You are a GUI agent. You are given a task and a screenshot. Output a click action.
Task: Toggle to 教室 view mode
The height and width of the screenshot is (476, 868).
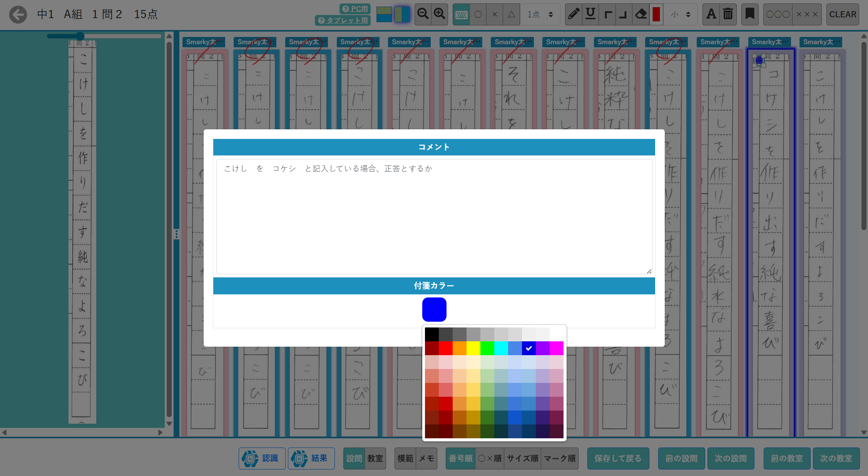tap(375, 458)
